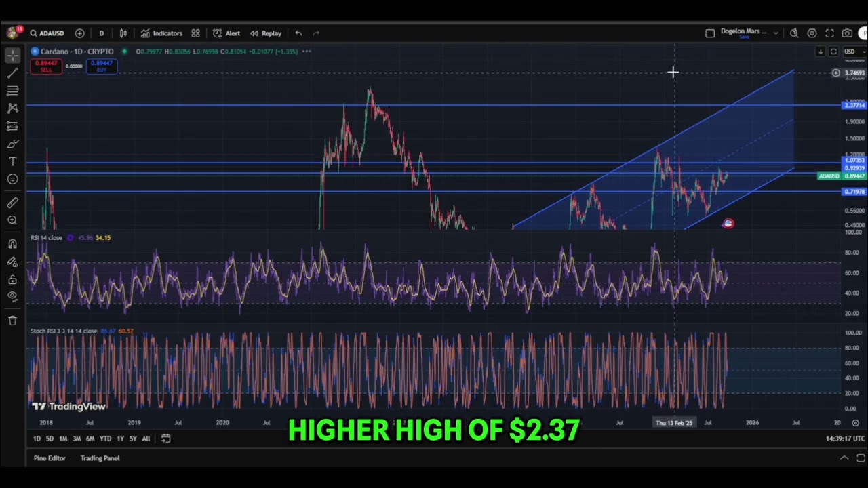Screen dimensions: 868x488
Task: Select the Text annotation tool
Action: pyautogui.click(x=12, y=161)
